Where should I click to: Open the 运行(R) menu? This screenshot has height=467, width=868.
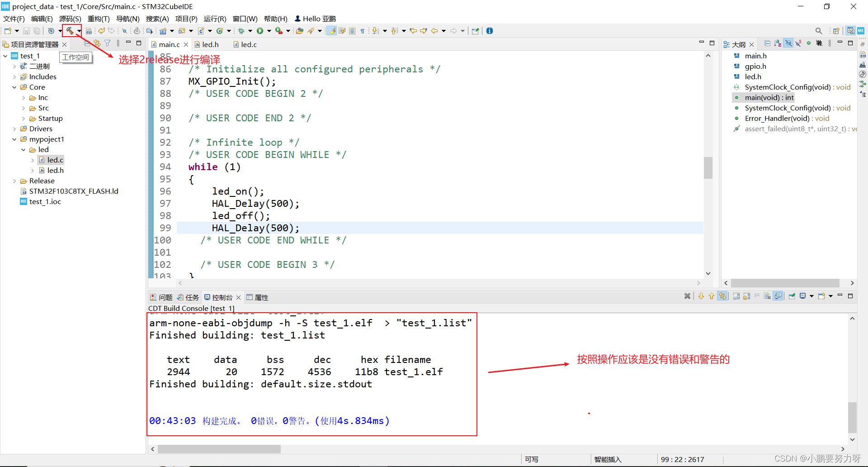click(215, 19)
